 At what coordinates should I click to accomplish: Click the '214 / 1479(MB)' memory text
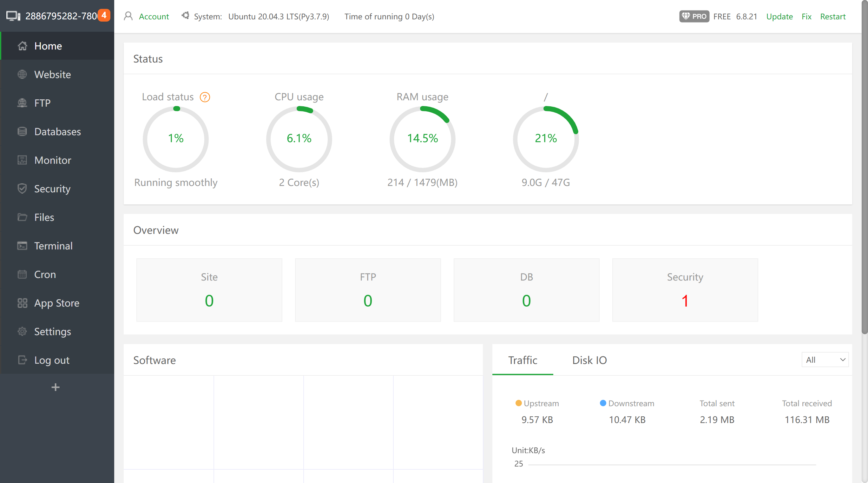point(423,182)
